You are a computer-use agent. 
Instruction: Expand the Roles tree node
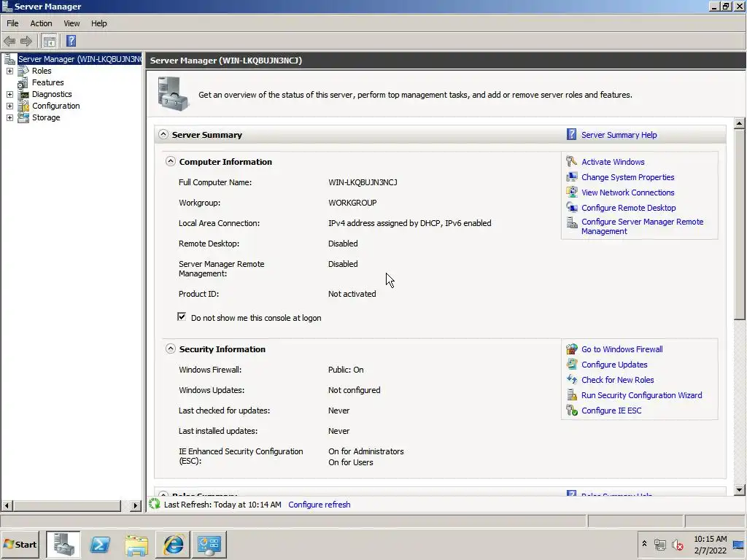tap(9, 71)
